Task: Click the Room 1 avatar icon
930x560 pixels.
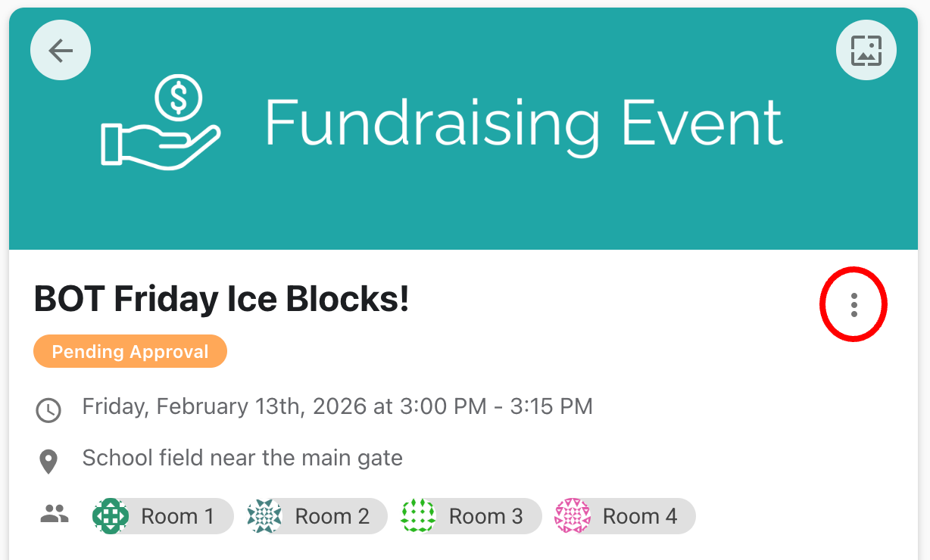Action: point(111,516)
